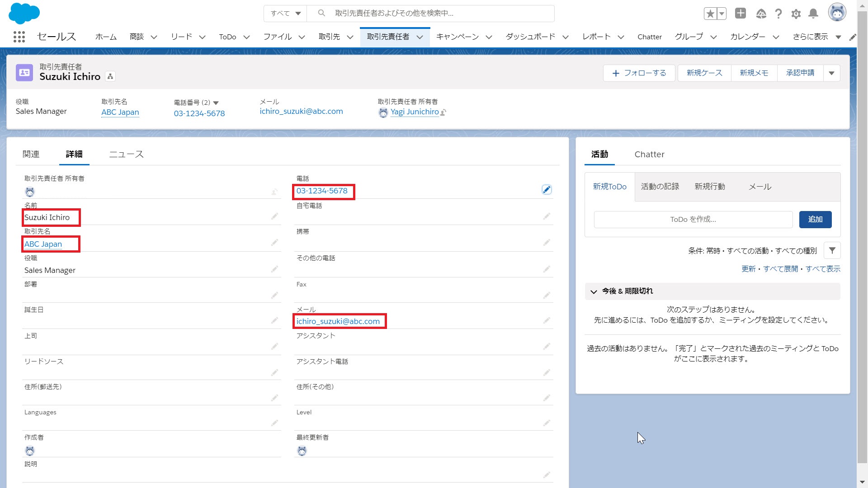Viewport: 868px width, 488px height.
Task: Click the 新規ケース button
Action: [x=703, y=73]
